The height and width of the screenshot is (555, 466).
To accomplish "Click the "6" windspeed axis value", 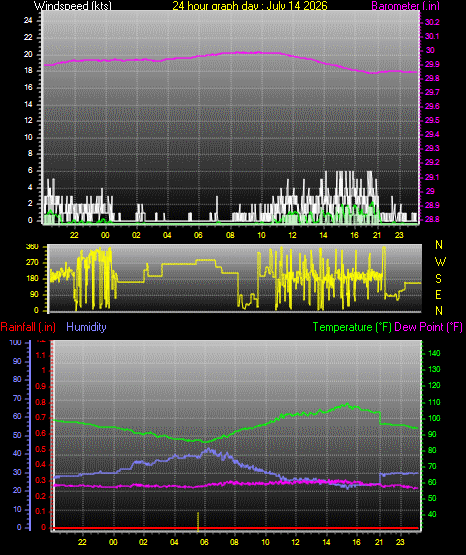I will tap(30, 170).
